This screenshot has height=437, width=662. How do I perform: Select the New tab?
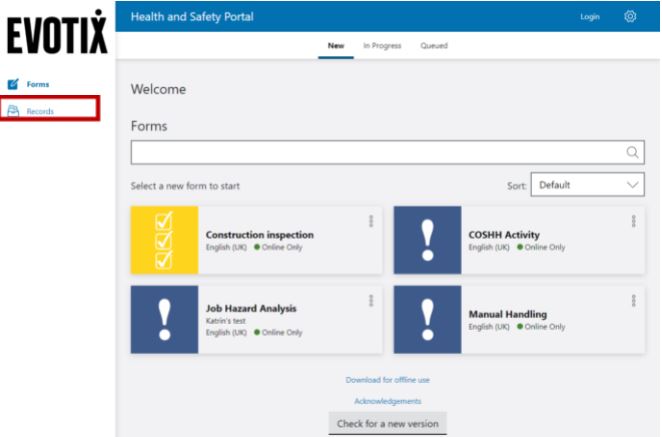click(336, 46)
